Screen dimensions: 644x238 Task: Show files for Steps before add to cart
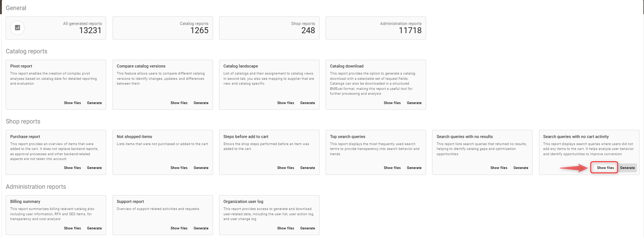286,168
